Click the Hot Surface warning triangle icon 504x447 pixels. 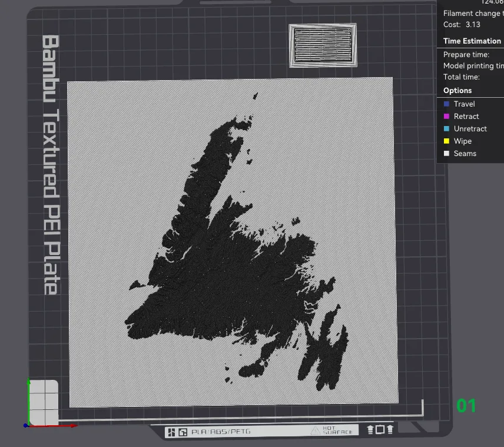pos(316,430)
